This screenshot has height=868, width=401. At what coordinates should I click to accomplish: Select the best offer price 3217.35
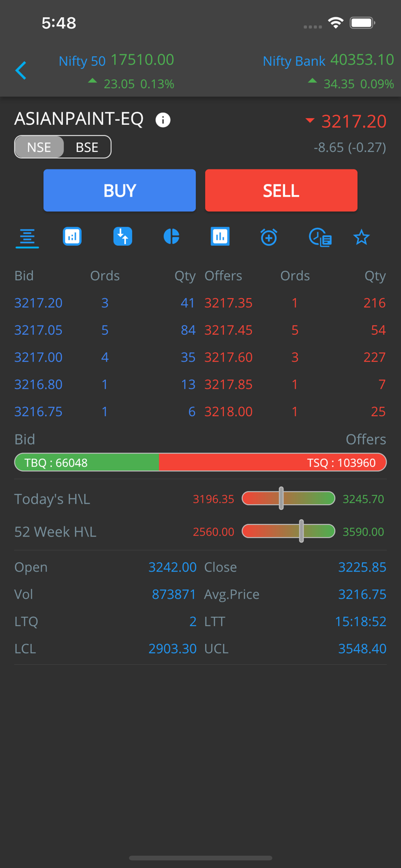pos(228,303)
